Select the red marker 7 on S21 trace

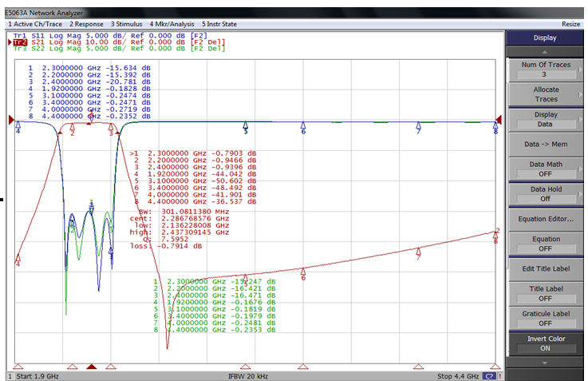(x=418, y=252)
